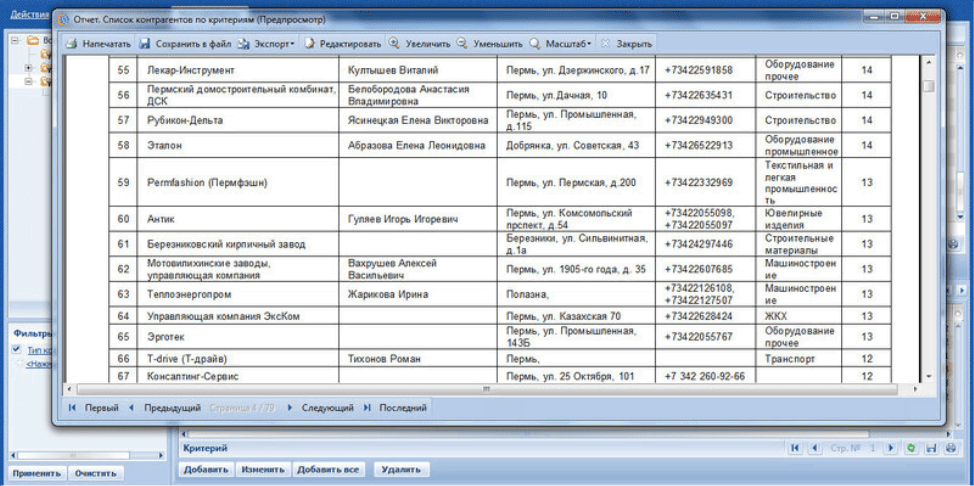Screen dimensions: 974x486
Task: Click the Удалить button
Action: [400, 469]
